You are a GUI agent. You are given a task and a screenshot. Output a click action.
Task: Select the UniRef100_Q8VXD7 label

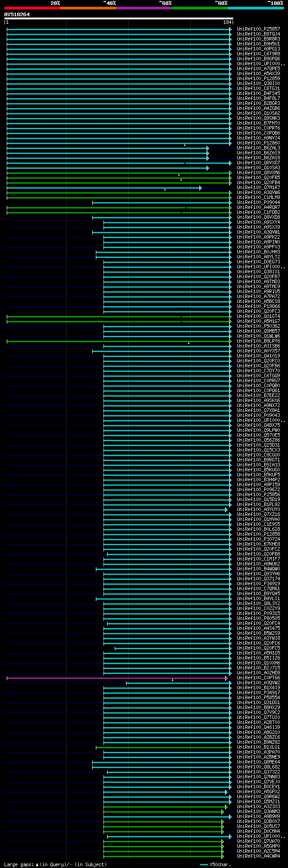click(258, 163)
